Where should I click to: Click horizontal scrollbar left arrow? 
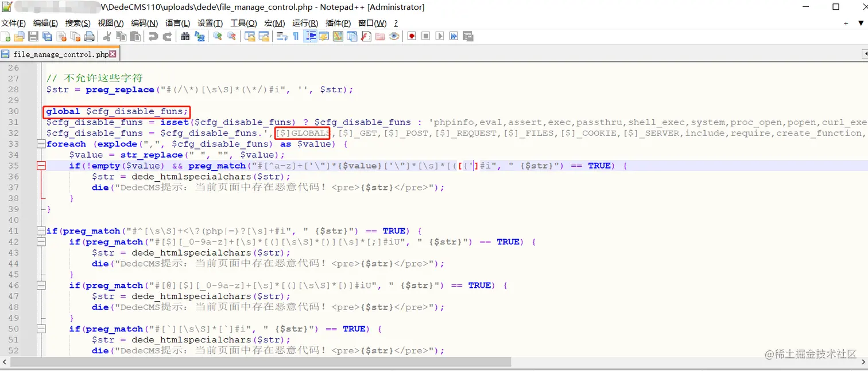click(x=5, y=362)
